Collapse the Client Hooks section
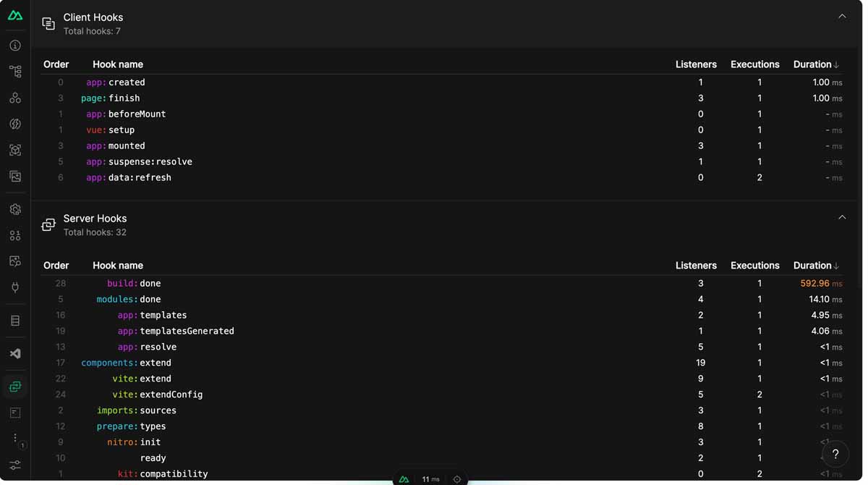The height and width of the screenshot is (485, 868). tap(841, 15)
